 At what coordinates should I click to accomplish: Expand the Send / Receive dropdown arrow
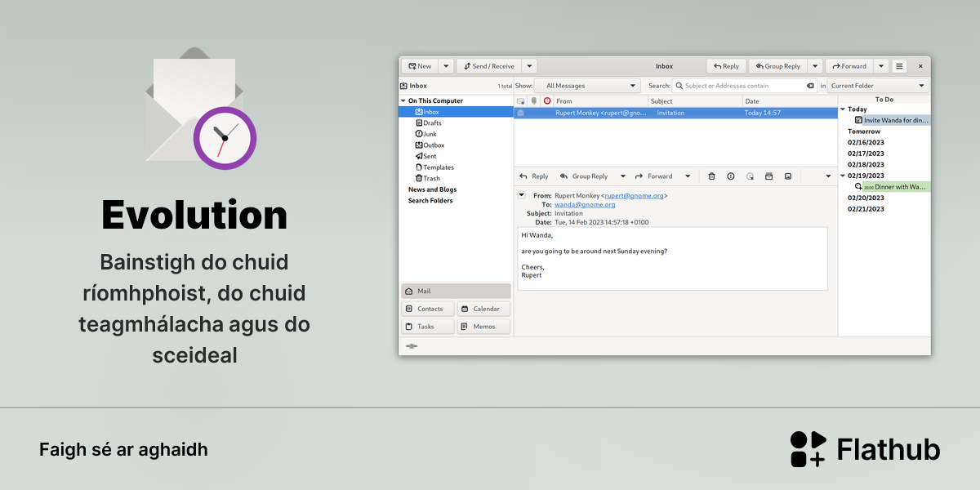tap(529, 66)
